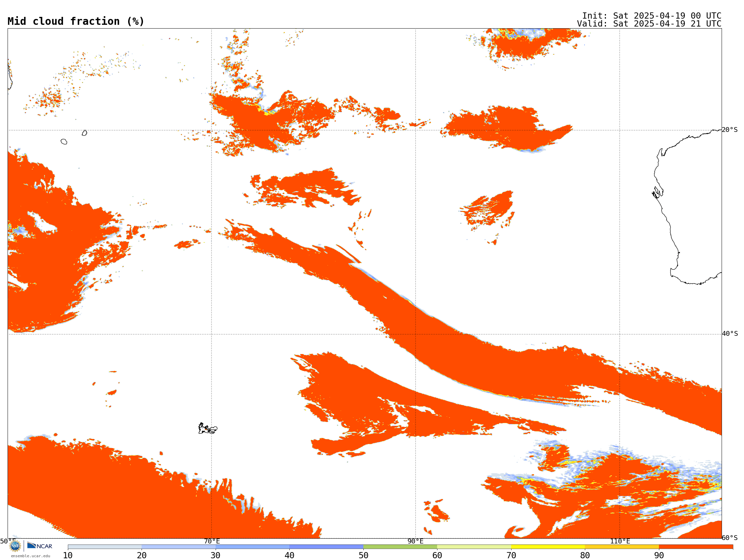
Task: Click the 40-50 periwinkle colorbar segment
Action: (x=326, y=547)
